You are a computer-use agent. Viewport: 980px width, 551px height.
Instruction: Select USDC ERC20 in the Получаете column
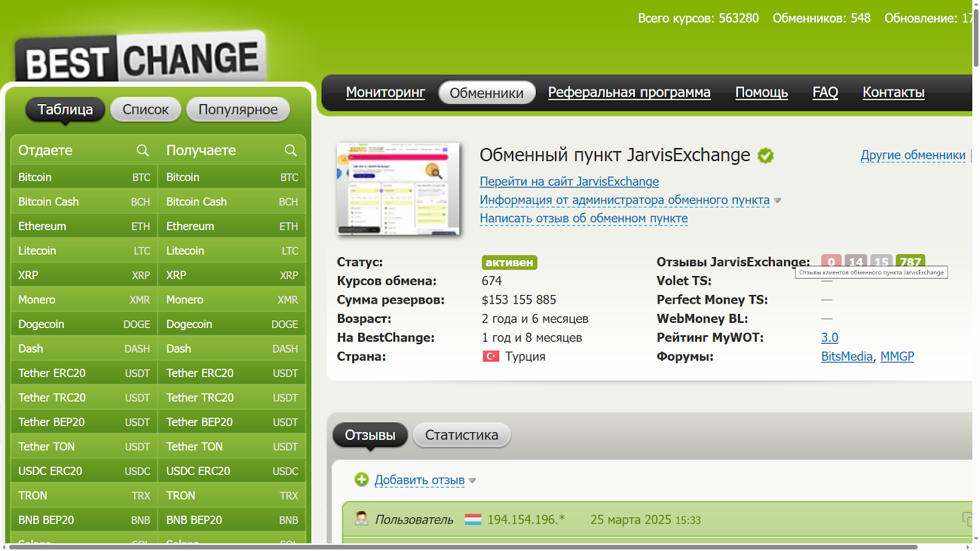tap(232, 471)
